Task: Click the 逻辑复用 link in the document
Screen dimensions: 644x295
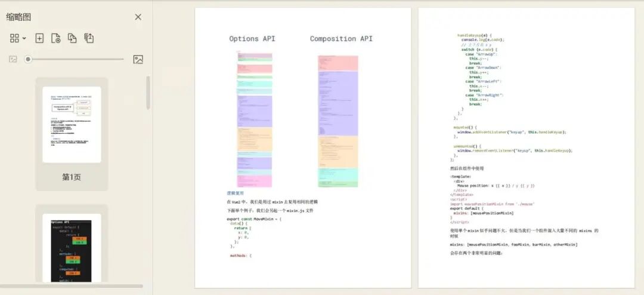Action: tap(236, 193)
